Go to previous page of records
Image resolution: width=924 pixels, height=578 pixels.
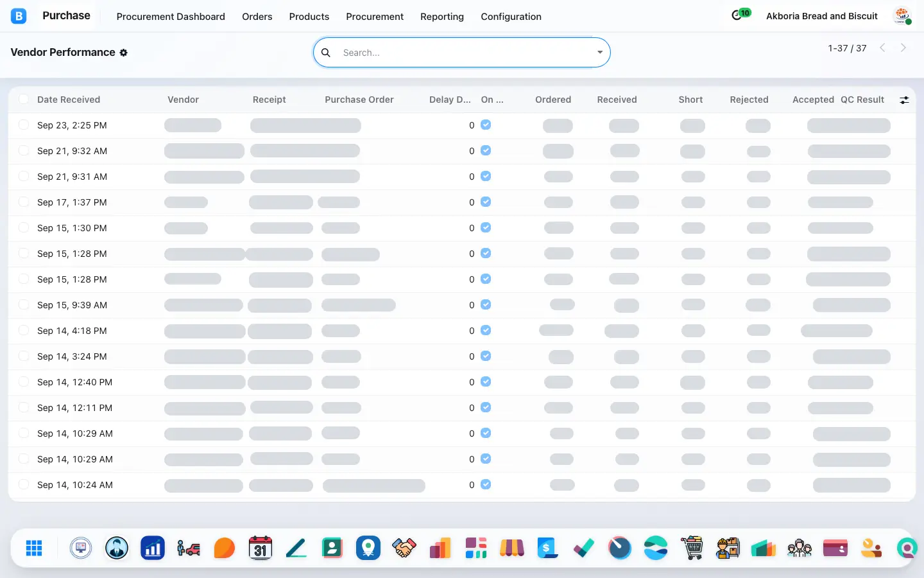tap(883, 48)
